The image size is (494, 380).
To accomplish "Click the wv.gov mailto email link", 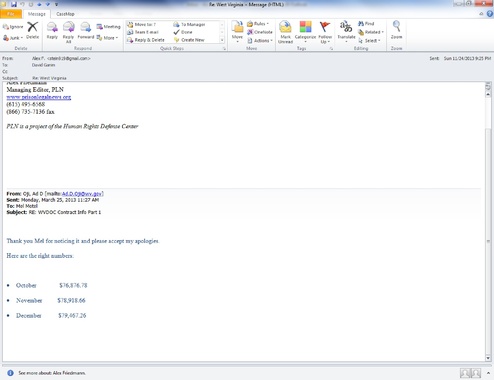I will click(x=82, y=194).
